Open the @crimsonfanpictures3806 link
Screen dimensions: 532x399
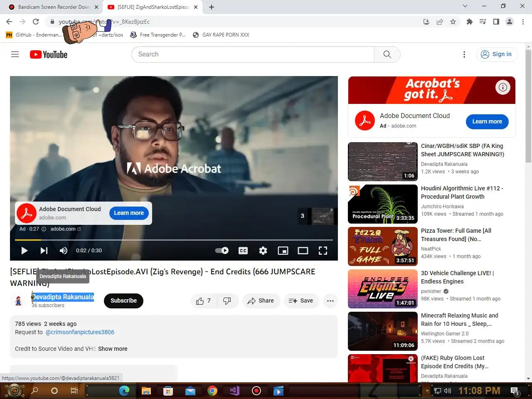(80, 332)
